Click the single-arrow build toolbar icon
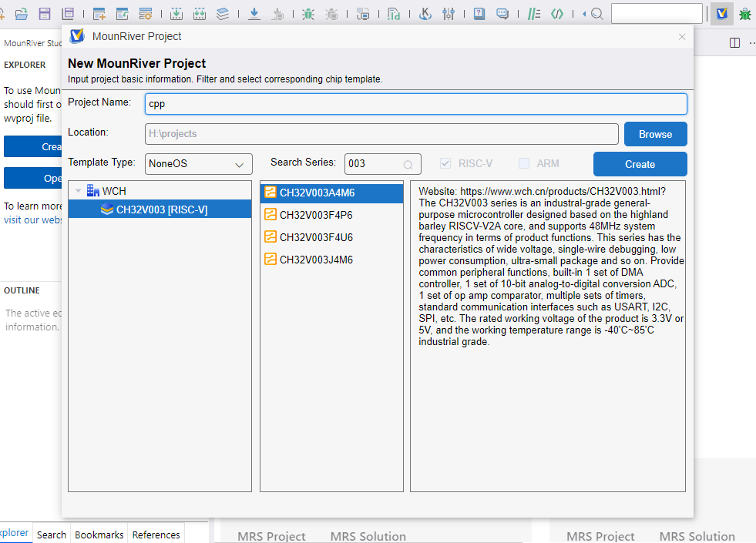Image resolution: width=756 pixels, height=543 pixels. pyautogui.click(x=176, y=14)
